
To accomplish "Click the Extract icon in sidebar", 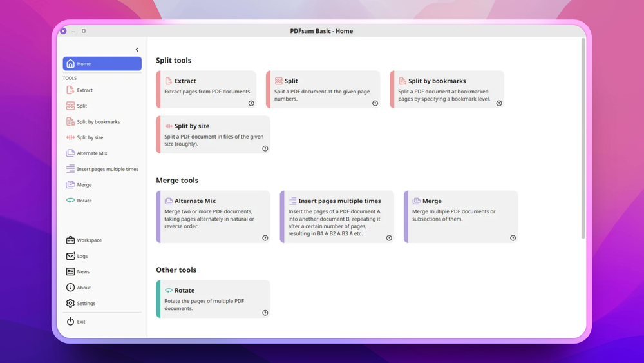I will click(70, 90).
